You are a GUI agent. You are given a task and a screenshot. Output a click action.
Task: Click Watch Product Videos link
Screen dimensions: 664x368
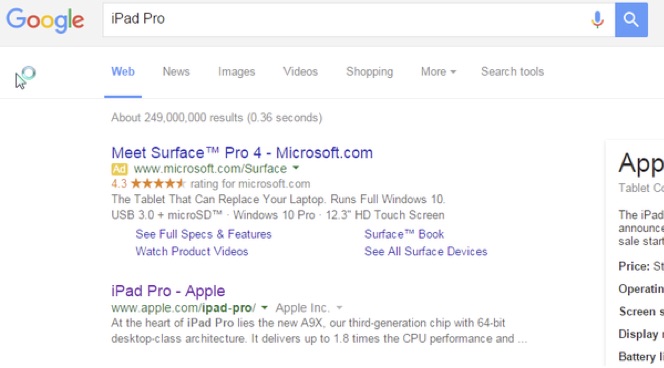tap(192, 251)
